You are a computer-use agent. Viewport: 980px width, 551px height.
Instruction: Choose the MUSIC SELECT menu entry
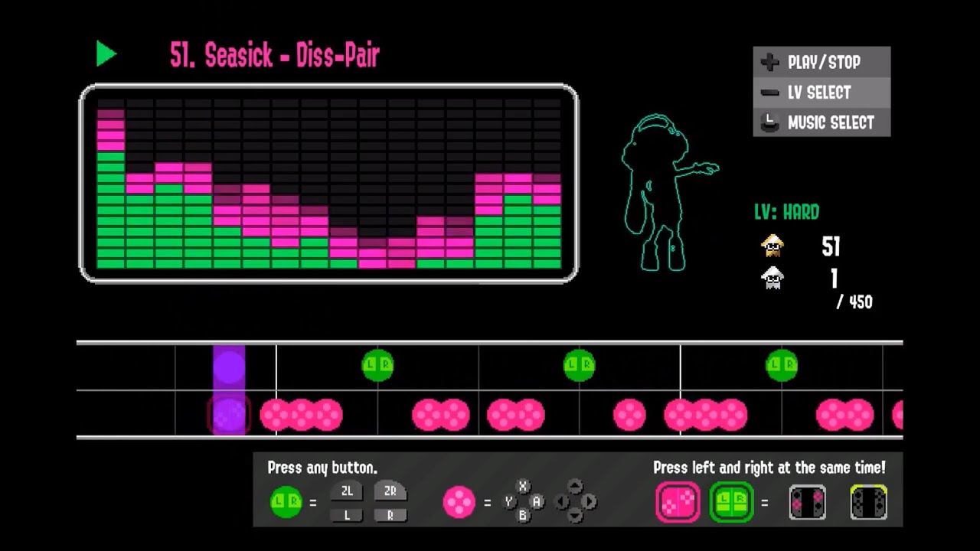click(x=822, y=122)
